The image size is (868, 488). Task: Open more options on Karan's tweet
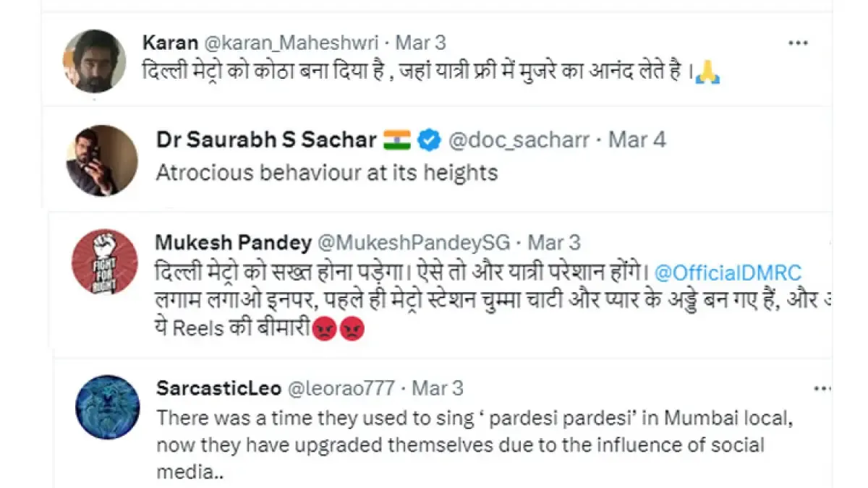(797, 43)
